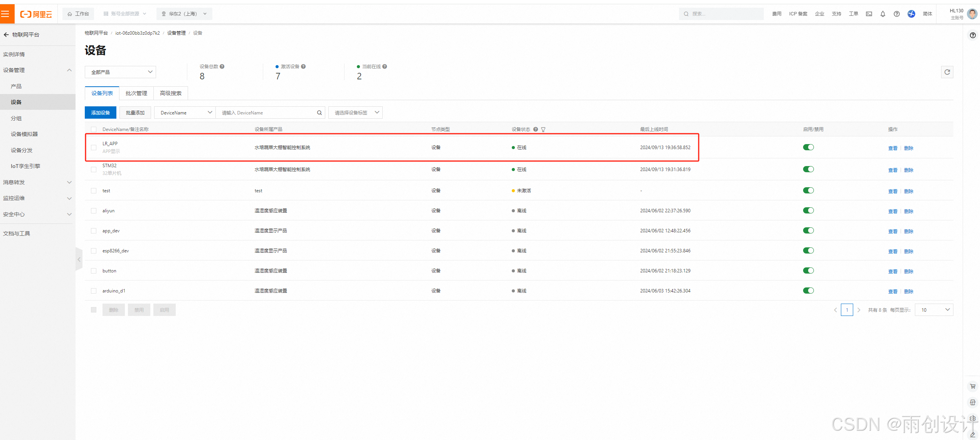Click the refresh icon for device list
The image size is (980, 440).
coord(947,72)
